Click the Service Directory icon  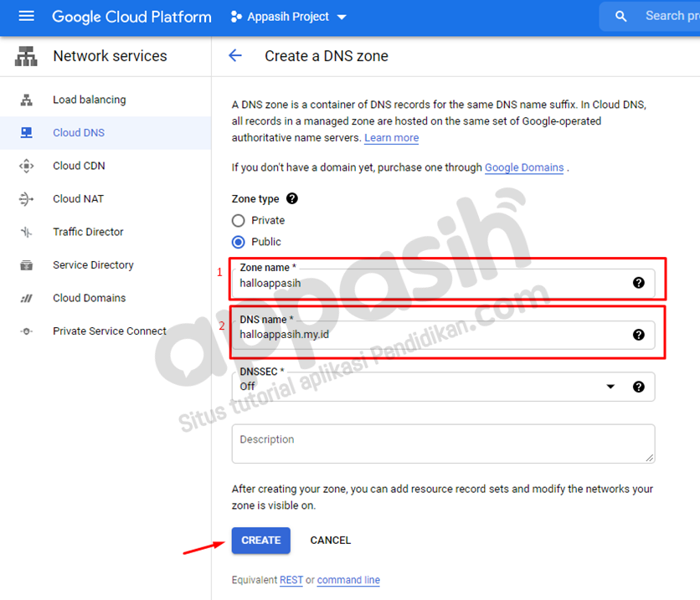click(26, 265)
